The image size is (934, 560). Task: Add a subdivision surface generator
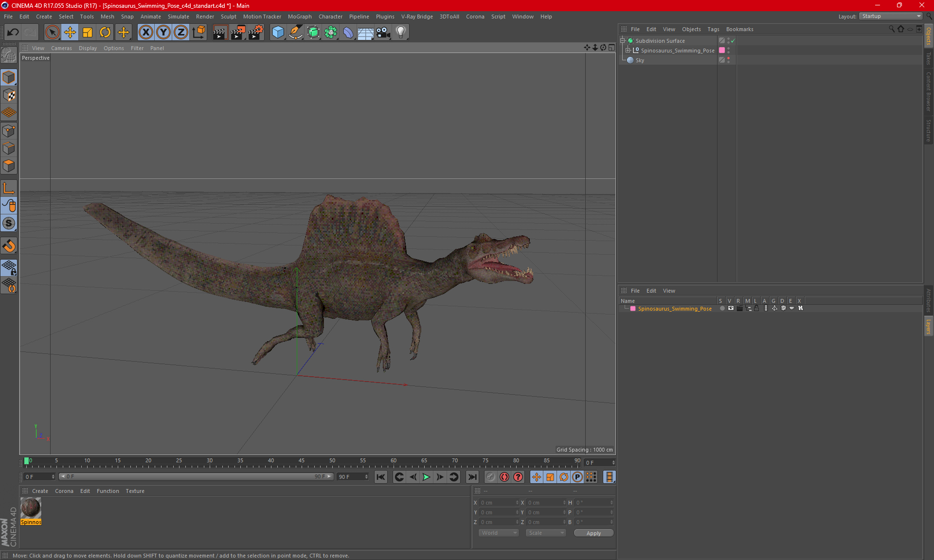[x=313, y=32]
